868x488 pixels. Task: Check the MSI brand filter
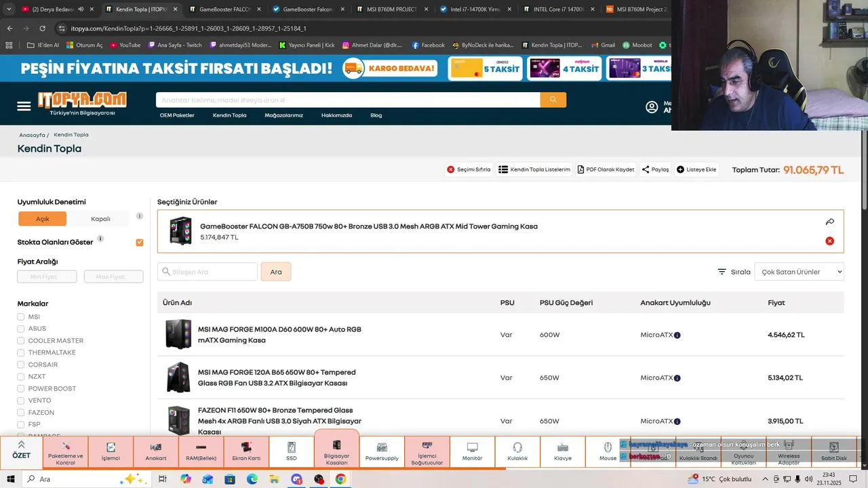click(x=21, y=317)
